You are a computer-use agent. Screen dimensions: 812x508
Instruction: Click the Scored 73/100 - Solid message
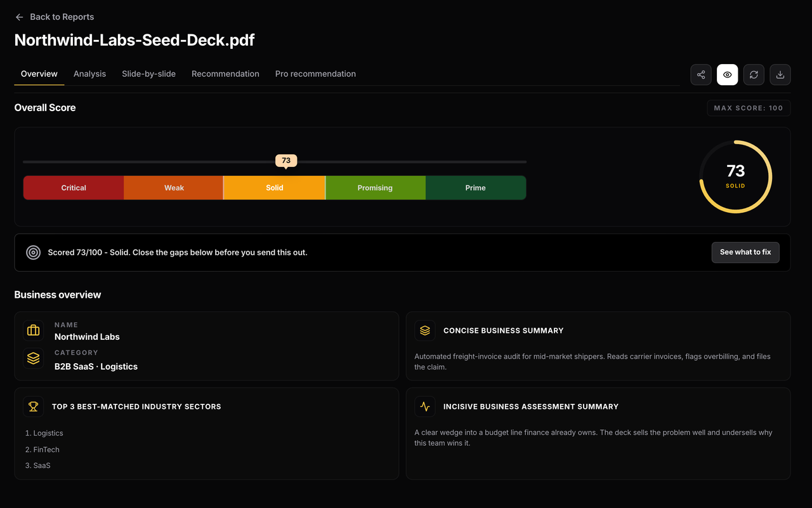pos(178,252)
